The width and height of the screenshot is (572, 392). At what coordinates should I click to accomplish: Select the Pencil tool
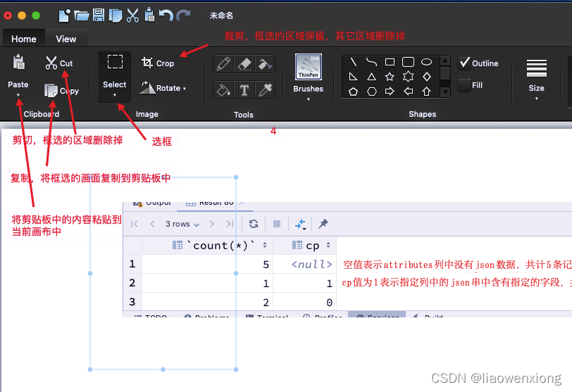(x=223, y=64)
